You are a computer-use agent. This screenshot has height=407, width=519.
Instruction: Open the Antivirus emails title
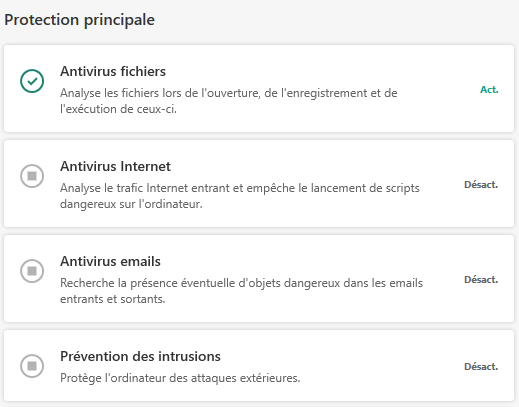pyautogui.click(x=110, y=261)
